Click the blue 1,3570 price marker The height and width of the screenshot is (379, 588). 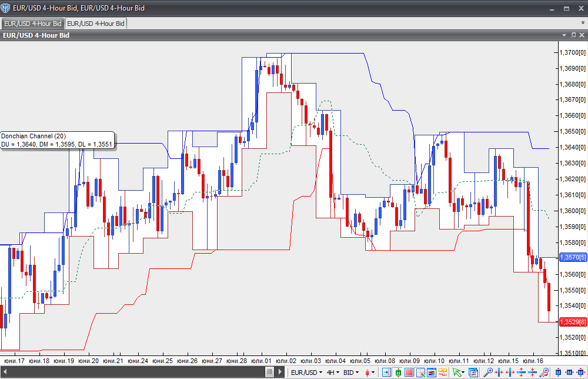[x=573, y=257]
